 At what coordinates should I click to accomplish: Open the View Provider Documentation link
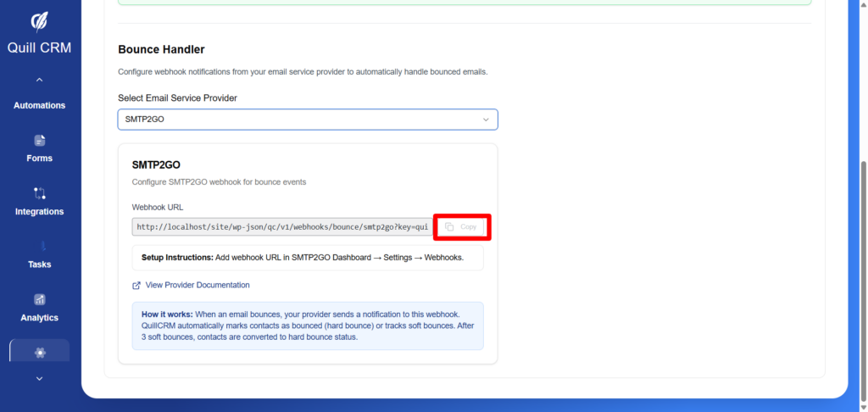tap(198, 286)
